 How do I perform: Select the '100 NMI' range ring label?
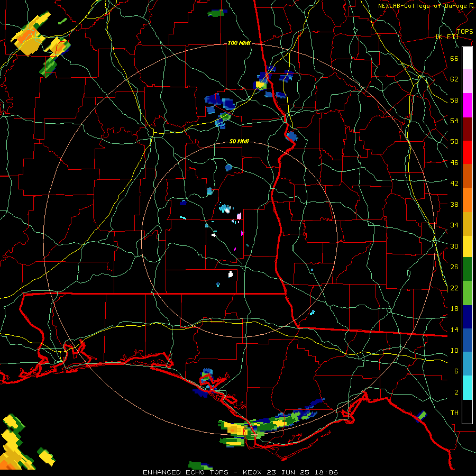pos(239,43)
